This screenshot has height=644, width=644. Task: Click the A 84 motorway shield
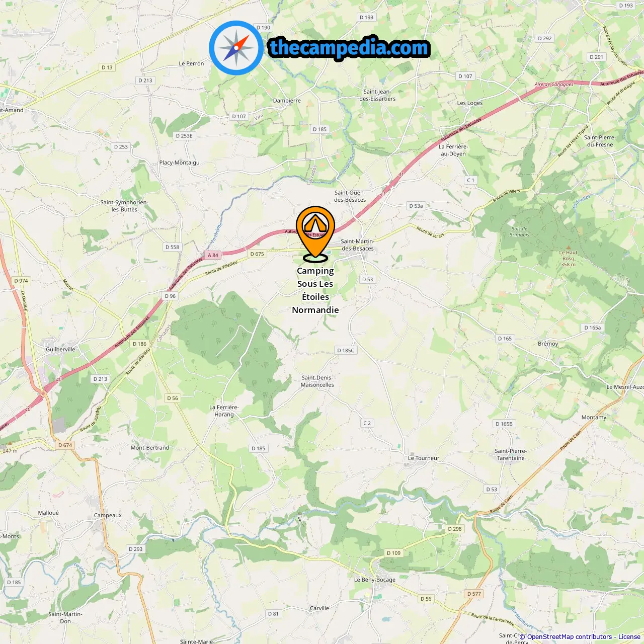coord(213,255)
